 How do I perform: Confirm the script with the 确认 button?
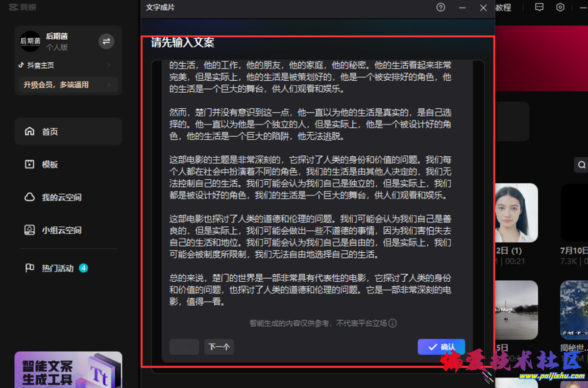[441, 347]
